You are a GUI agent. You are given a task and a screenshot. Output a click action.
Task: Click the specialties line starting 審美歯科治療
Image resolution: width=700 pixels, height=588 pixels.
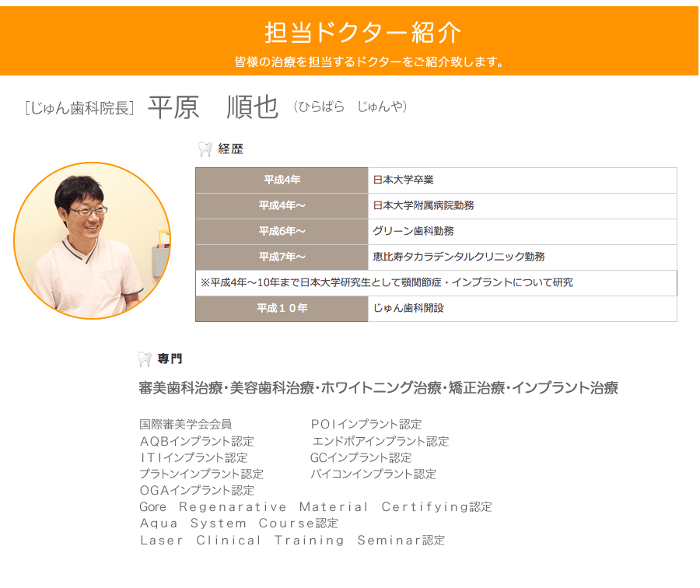(x=378, y=387)
